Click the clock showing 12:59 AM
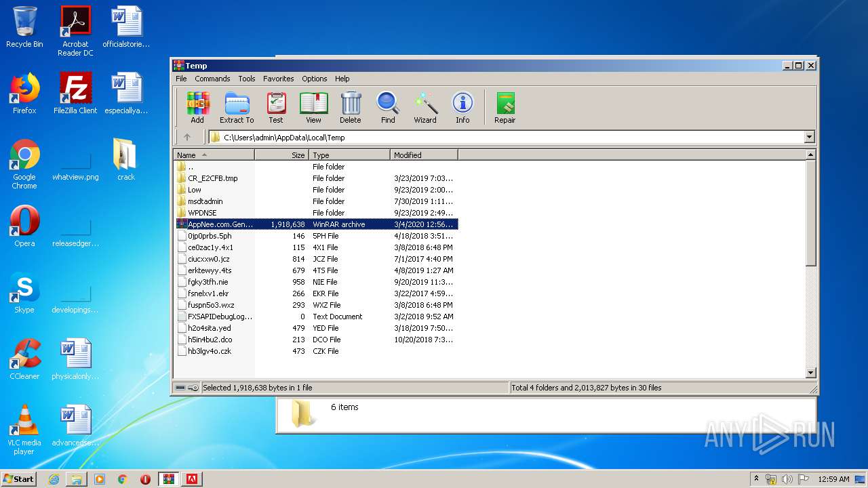868x488 pixels. 833,479
